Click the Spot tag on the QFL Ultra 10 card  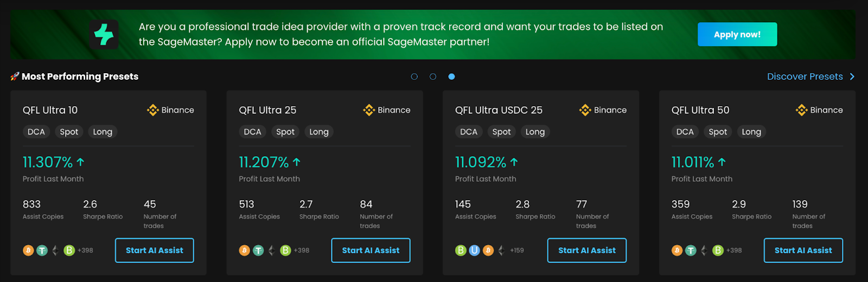coord(69,132)
